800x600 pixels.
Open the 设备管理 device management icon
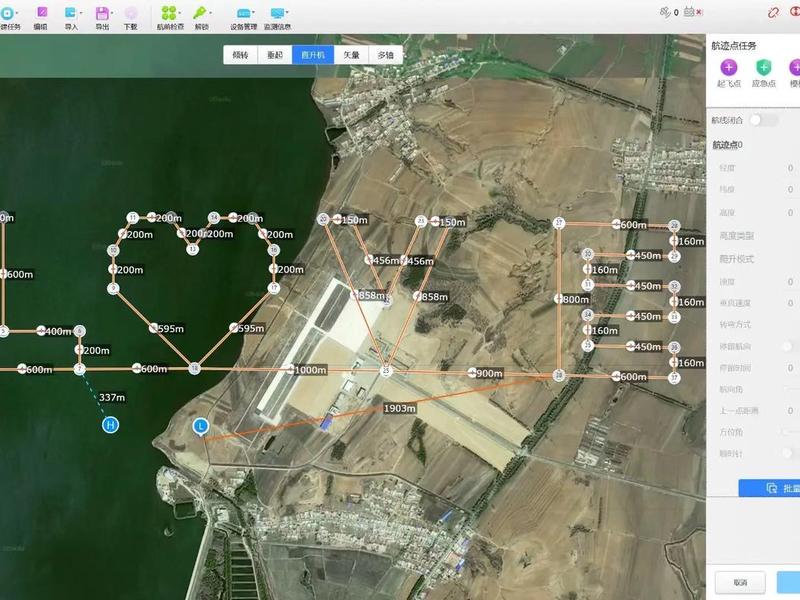(x=244, y=12)
